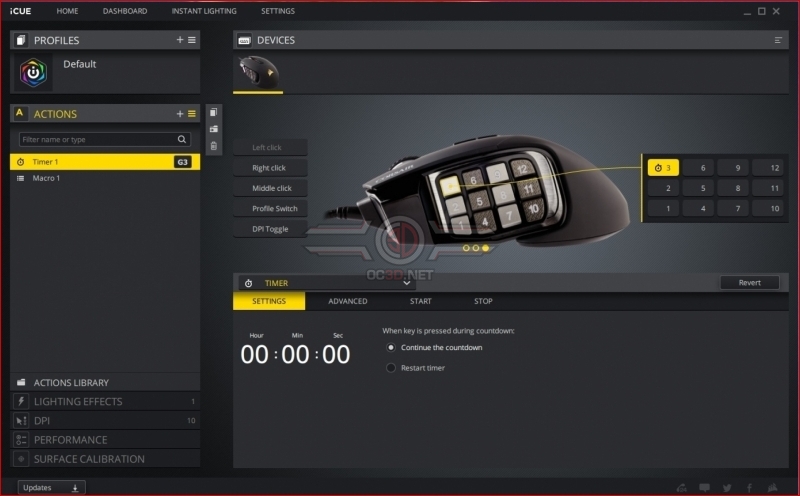Open the Home menu
This screenshot has height=496, width=800.
tap(67, 11)
